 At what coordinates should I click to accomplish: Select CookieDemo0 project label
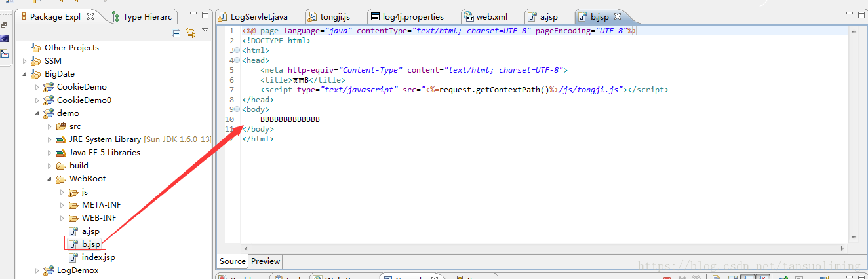coord(84,100)
